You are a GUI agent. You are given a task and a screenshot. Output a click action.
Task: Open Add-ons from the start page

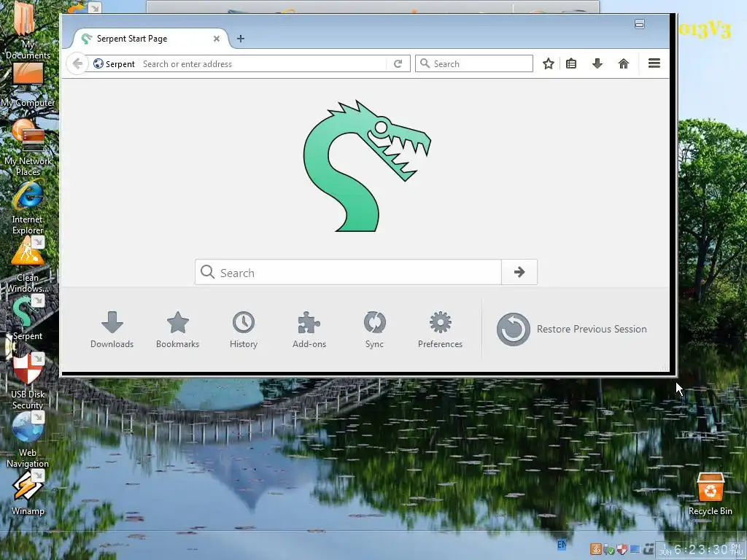tap(309, 330)
